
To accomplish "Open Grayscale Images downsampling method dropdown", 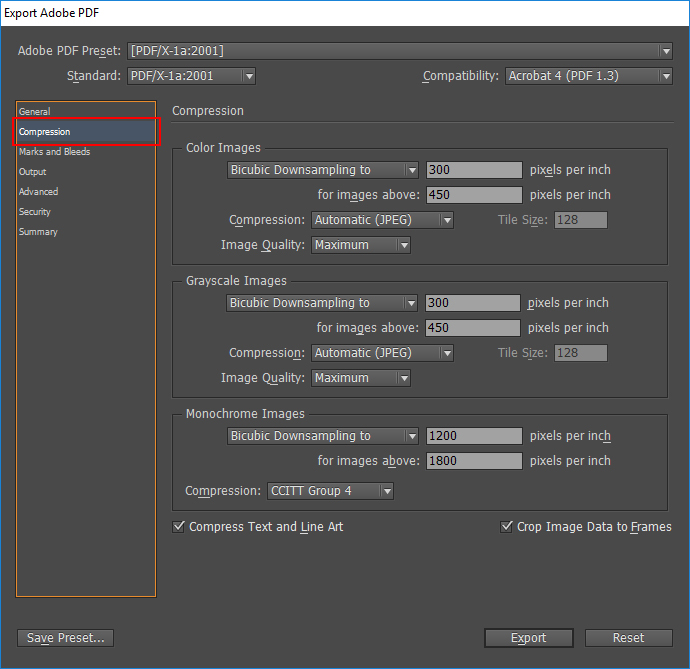I will [x=322, y=303].
